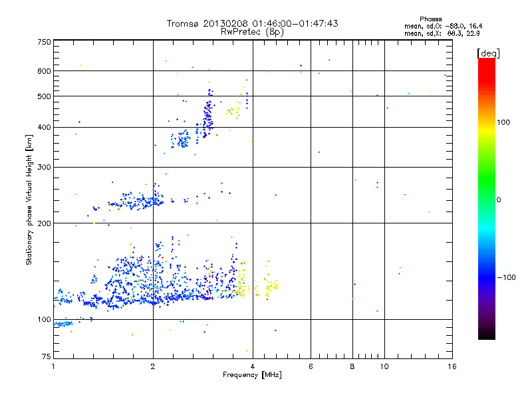
Task: Click x-axis tick label '1'
Action: pyautogui.click(x=53, y=366)
